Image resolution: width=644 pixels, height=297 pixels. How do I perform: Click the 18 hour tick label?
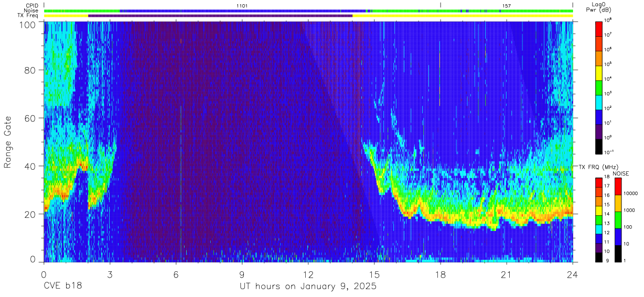click(441, 274)
